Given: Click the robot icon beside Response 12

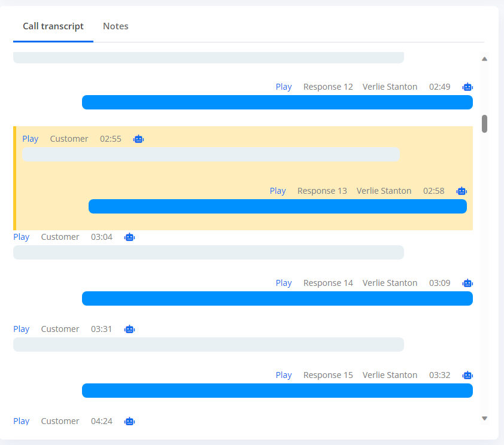Looking at the screenshot, I should coord(467,87).
